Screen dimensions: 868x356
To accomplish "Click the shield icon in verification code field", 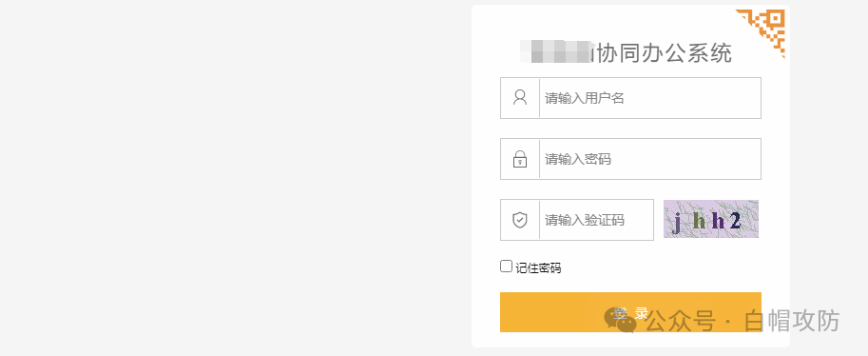I will click(x=520, y=220).
